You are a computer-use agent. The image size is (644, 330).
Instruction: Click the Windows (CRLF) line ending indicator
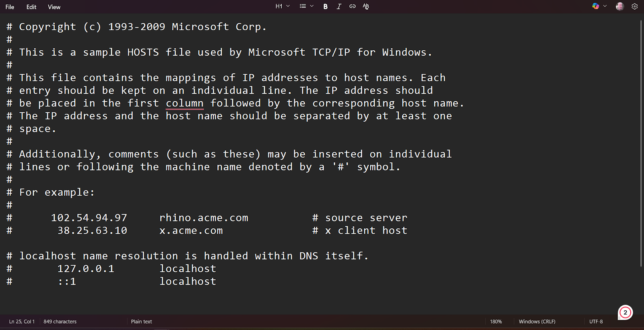[x=537, y=322]
